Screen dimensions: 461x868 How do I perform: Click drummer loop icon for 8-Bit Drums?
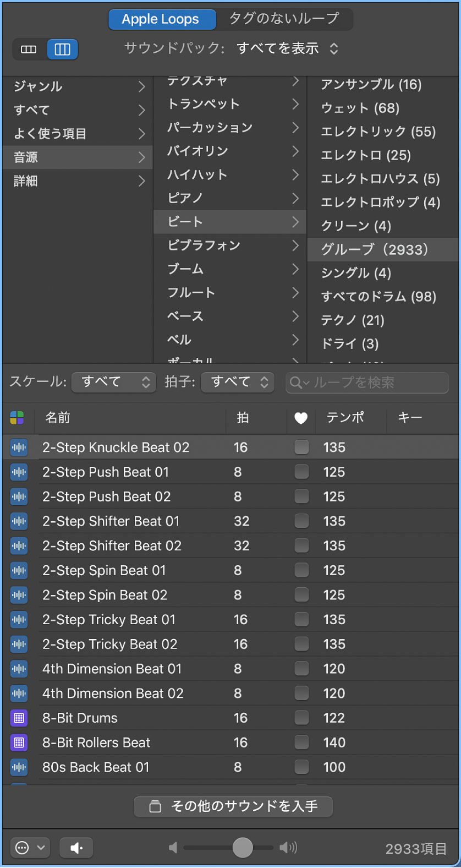coord(19,718)
